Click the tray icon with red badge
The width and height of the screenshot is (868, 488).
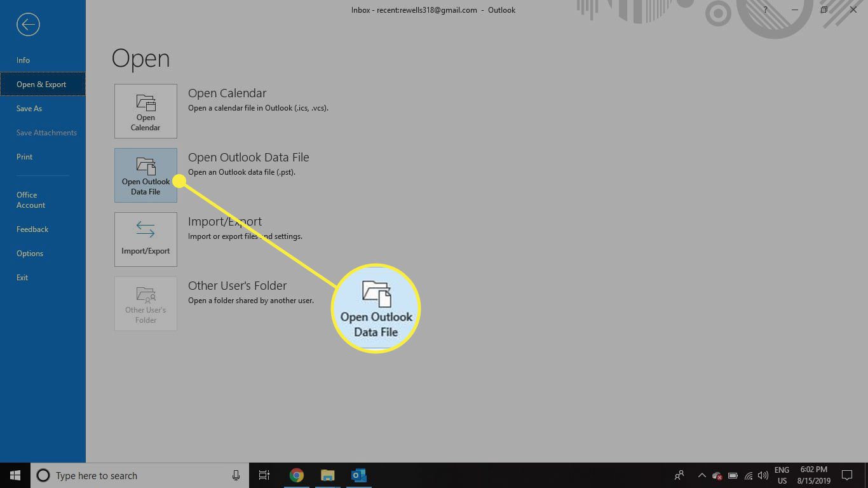point(717,475)
